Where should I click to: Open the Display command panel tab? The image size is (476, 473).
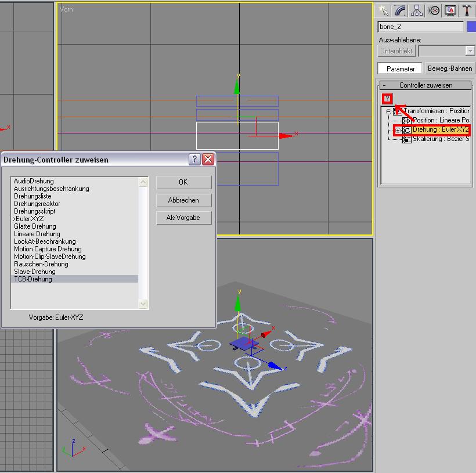coord(450,11)
